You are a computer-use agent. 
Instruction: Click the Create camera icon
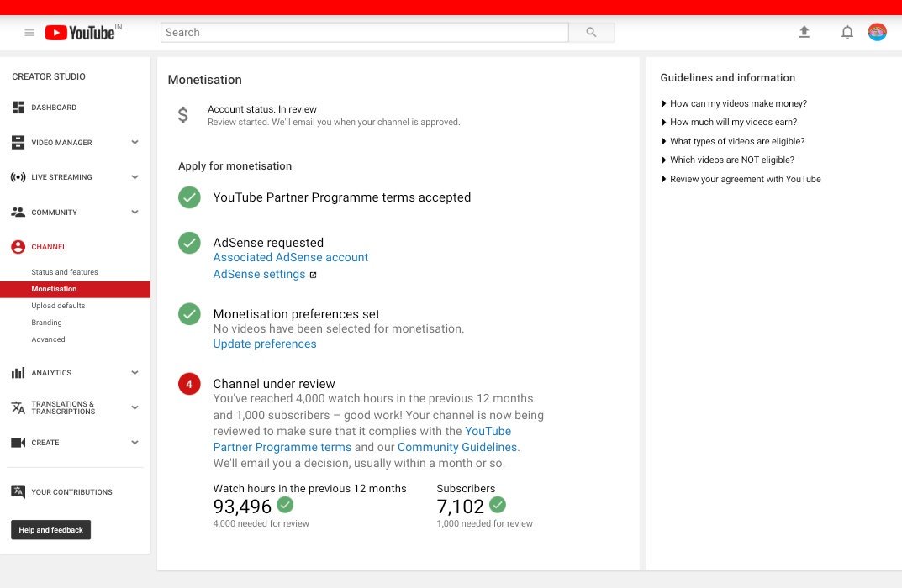[x=18, y=443]
